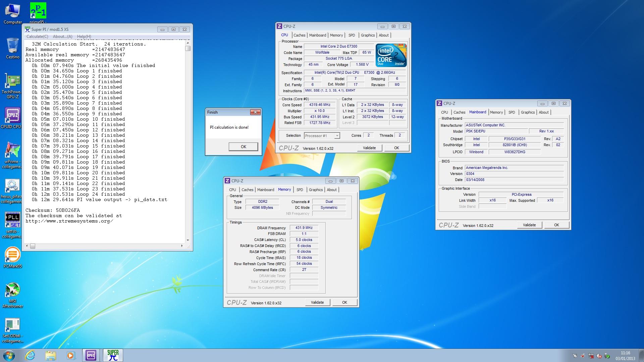This screenshot has width=644, height=362.
Task: Switch to CPU tab in Memory window
Action: click(232, 190)
